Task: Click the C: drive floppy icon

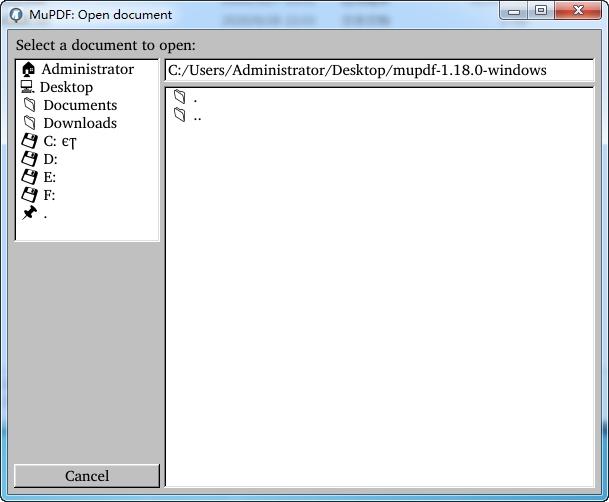Action: click(x=30, y=141)
